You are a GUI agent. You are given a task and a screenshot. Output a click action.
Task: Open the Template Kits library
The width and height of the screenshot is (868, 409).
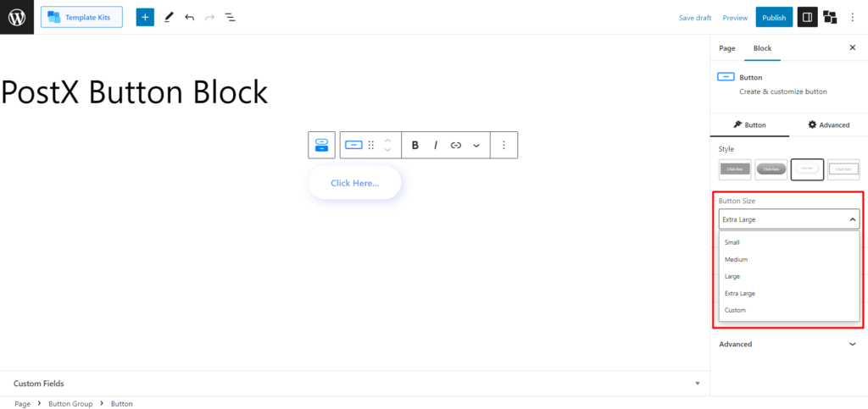point(81,17)
